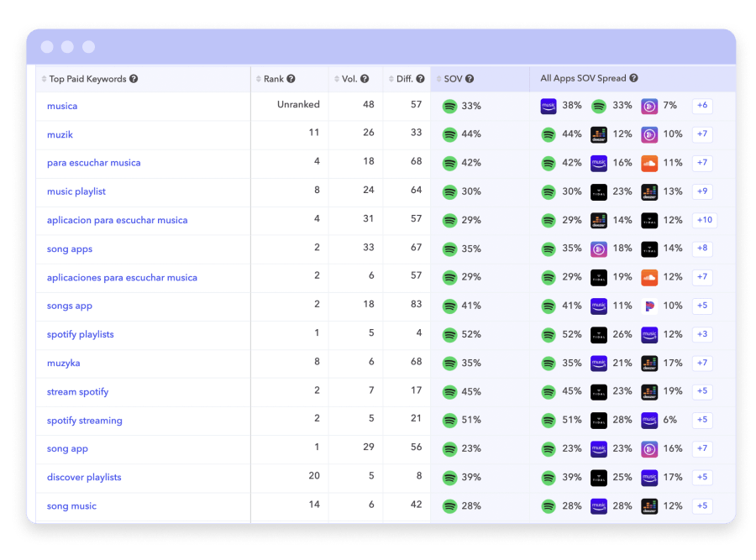Click Tidal icon in music playlist row
This screenshot has height=560, width=756.
click(x=599, y=191)
